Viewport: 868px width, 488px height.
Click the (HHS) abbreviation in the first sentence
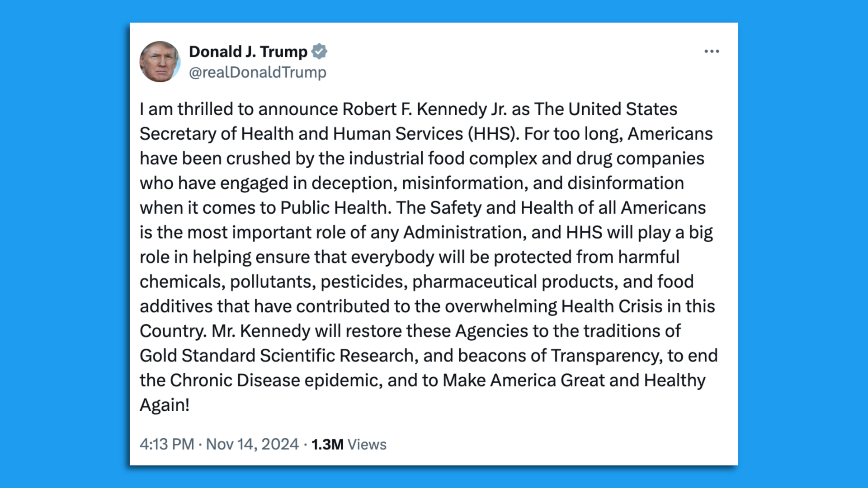coord(493,134)
